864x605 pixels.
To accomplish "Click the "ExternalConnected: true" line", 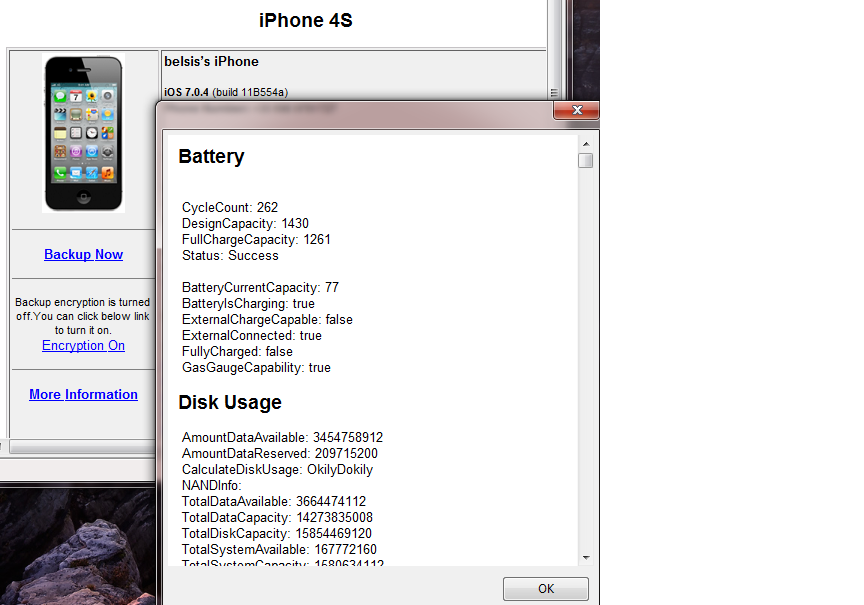I will [252, 335].
